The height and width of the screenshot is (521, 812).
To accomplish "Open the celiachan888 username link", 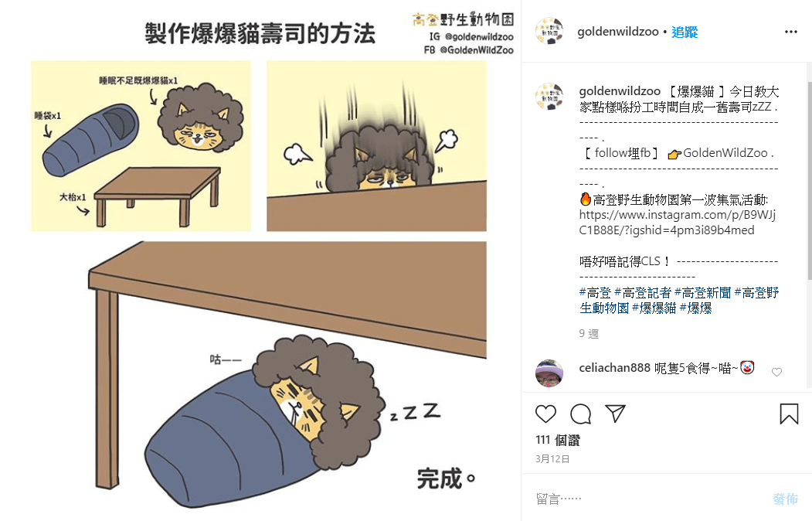I will point(614,368).
